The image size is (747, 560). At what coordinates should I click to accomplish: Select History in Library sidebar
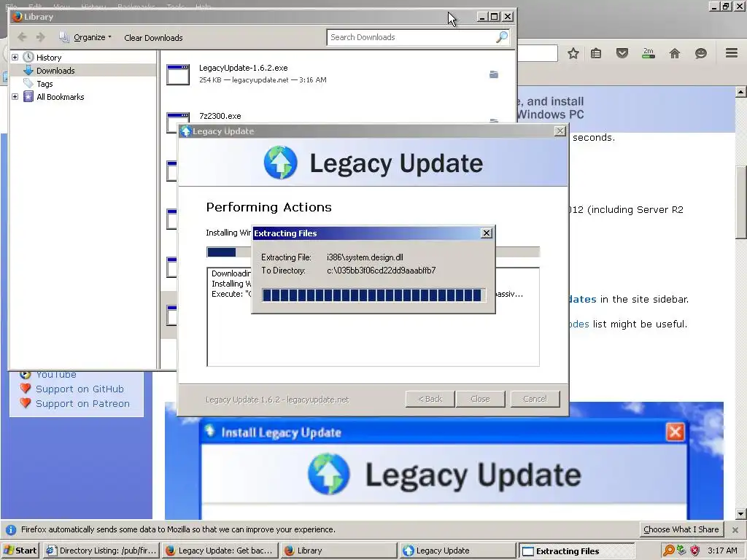coord(49,57)
